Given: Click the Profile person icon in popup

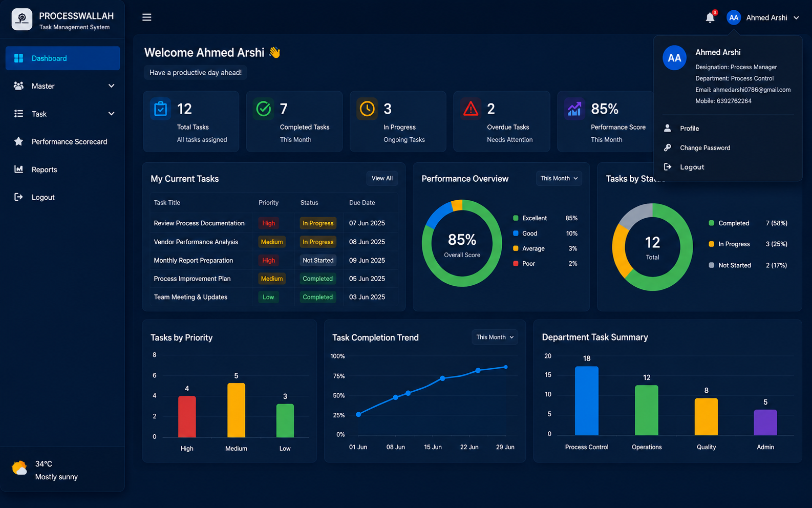Looking at the screenshot, I should [668, 128].
